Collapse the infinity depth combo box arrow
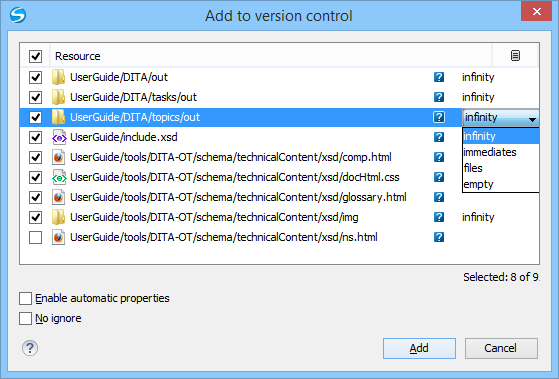559x379 pixels. pyautogui.click(x=532, y=119)
